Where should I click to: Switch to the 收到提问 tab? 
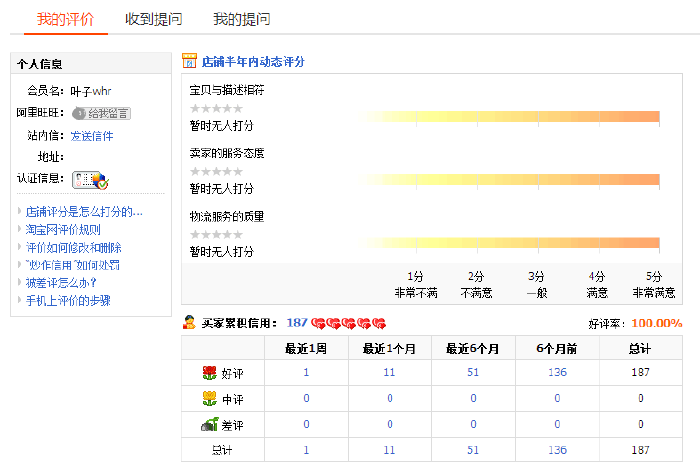[154, 19]
